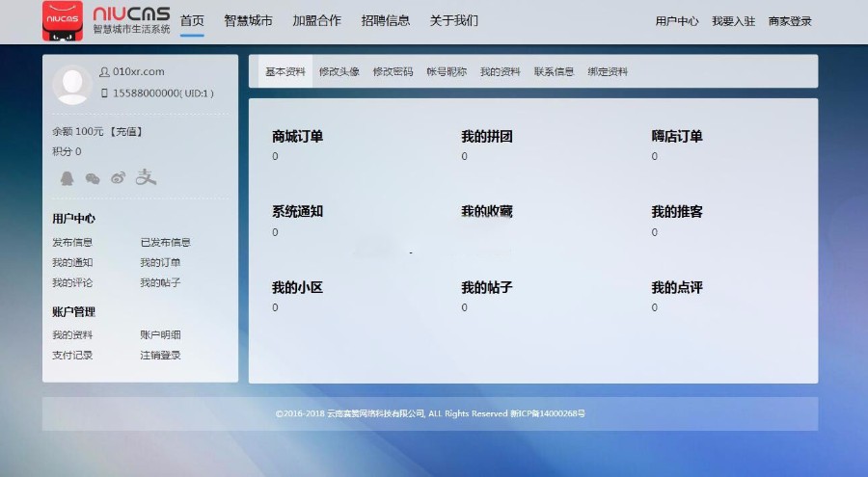Switch to the 帐号昵称 tab
The image size is (868, 477).
coord(447,71)
